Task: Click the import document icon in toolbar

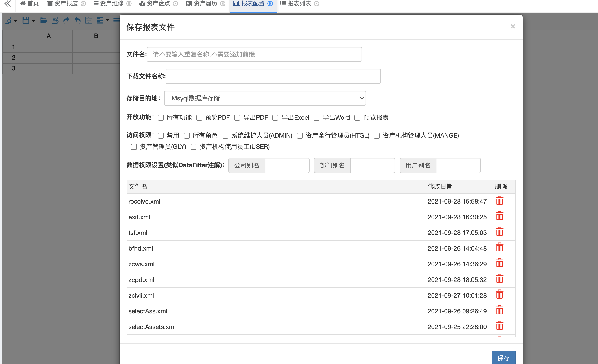Action: tap(55, 20)
